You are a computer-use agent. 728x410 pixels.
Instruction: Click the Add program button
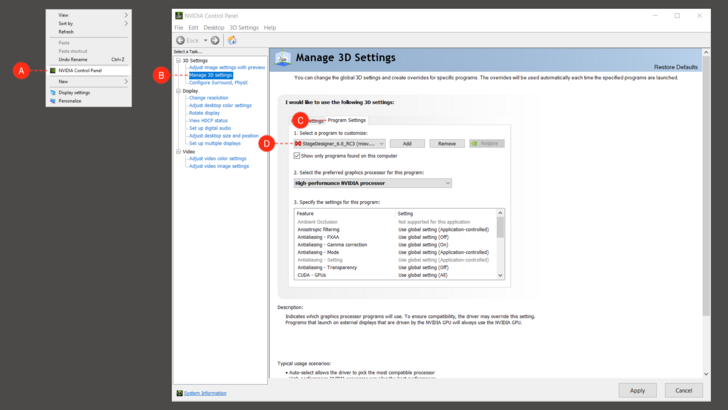click(x=407, y=143)
